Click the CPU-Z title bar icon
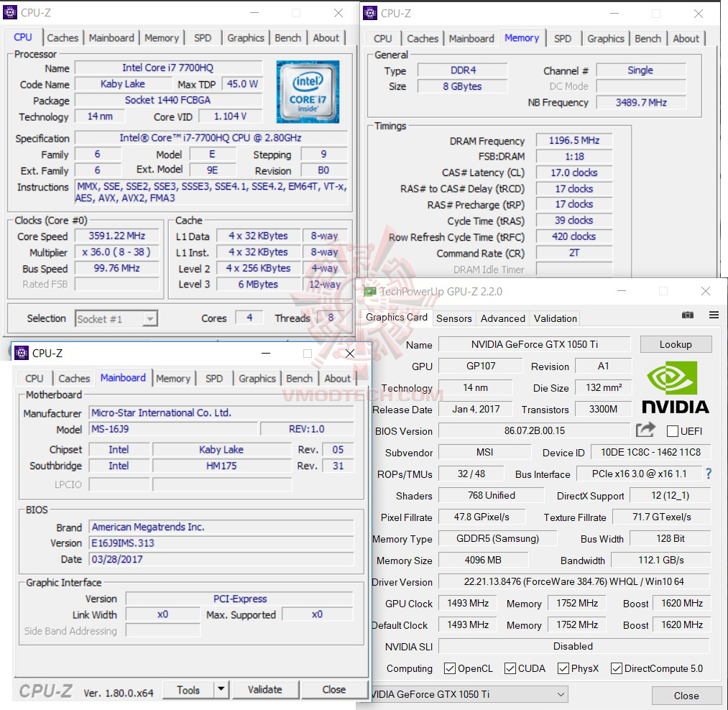This screenshot has width=728, height=710. 11,12
